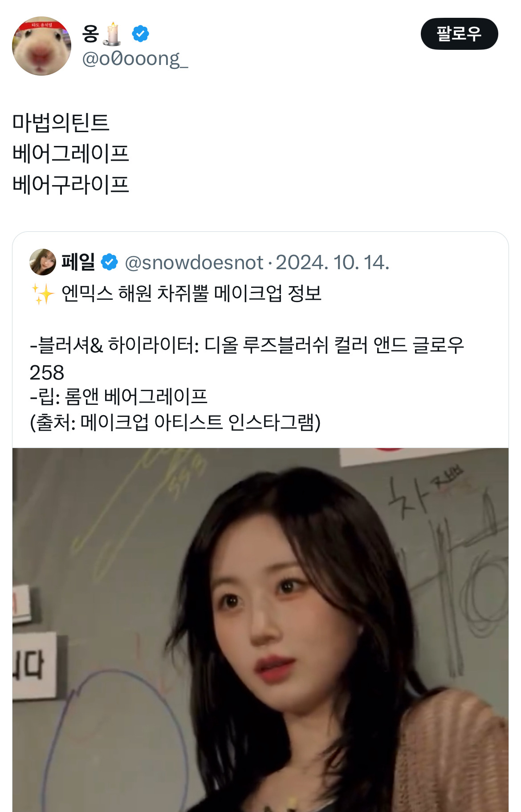Click the blue verified badge beside 옹

140,34
